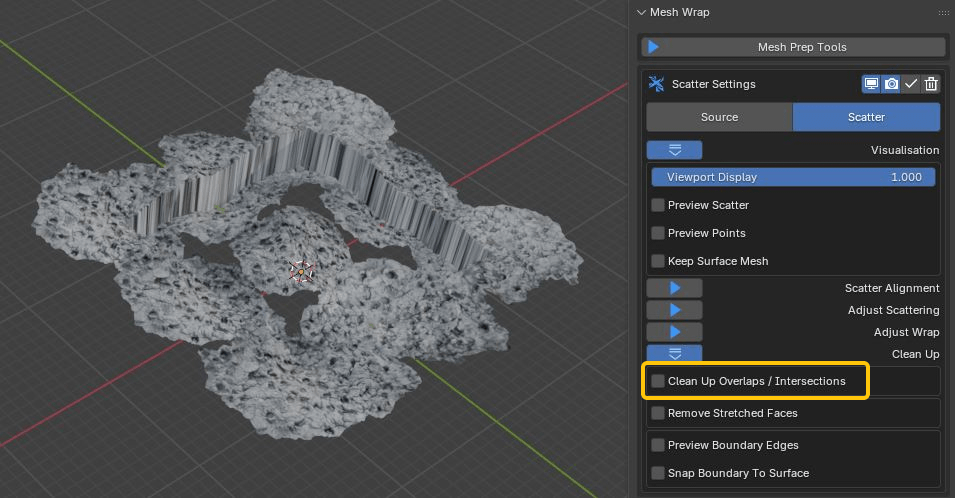Toggle Snap Boundary To Surface

658,473
